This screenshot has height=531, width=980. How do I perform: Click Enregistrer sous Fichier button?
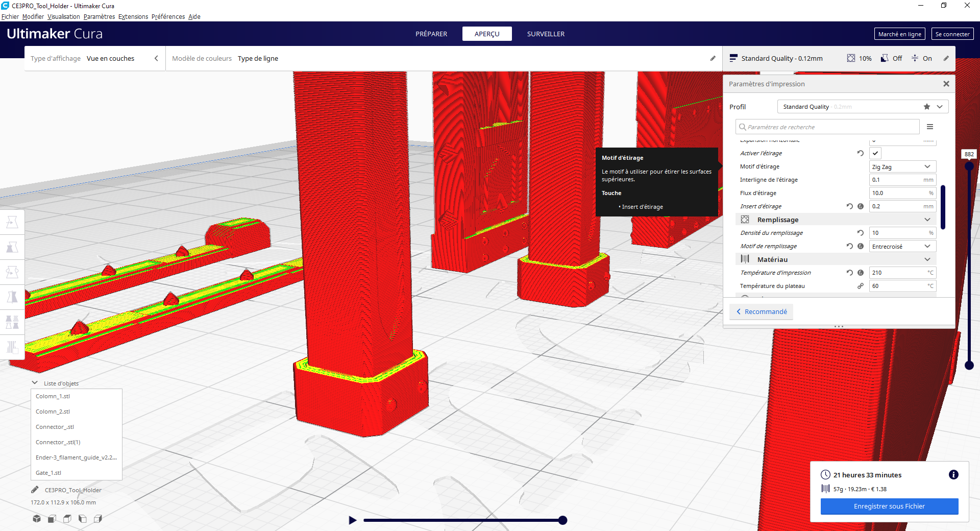coord(889,506)
